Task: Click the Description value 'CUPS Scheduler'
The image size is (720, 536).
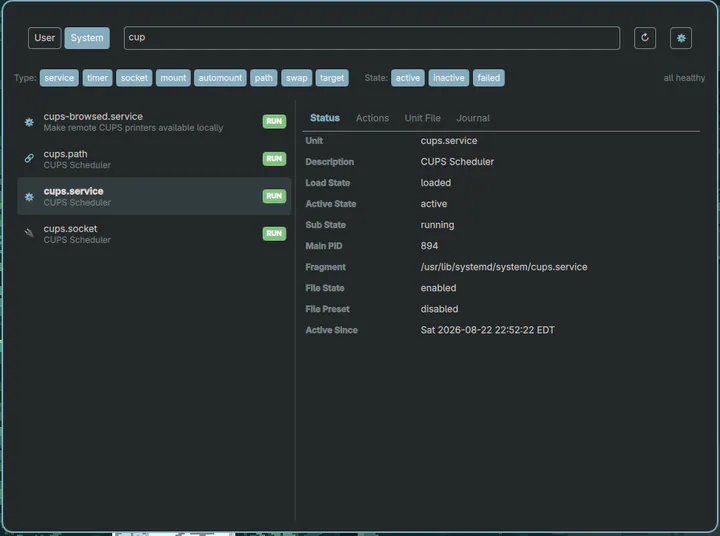Action: point(457,162)
